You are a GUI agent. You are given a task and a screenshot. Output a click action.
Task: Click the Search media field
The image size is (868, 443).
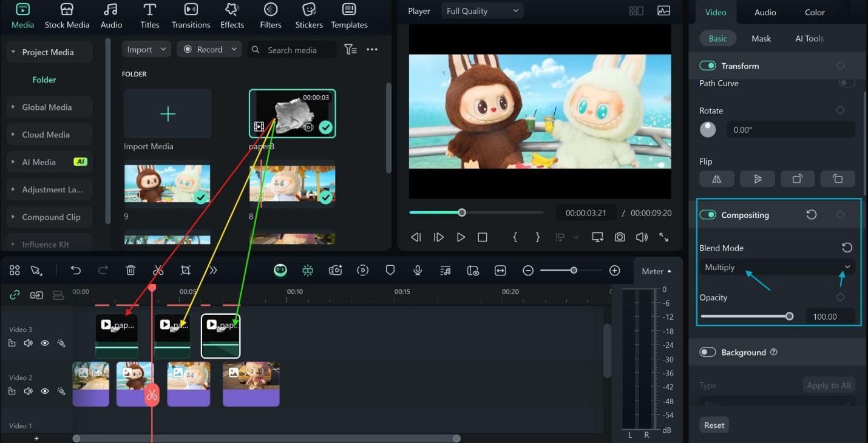pos(292,50)
